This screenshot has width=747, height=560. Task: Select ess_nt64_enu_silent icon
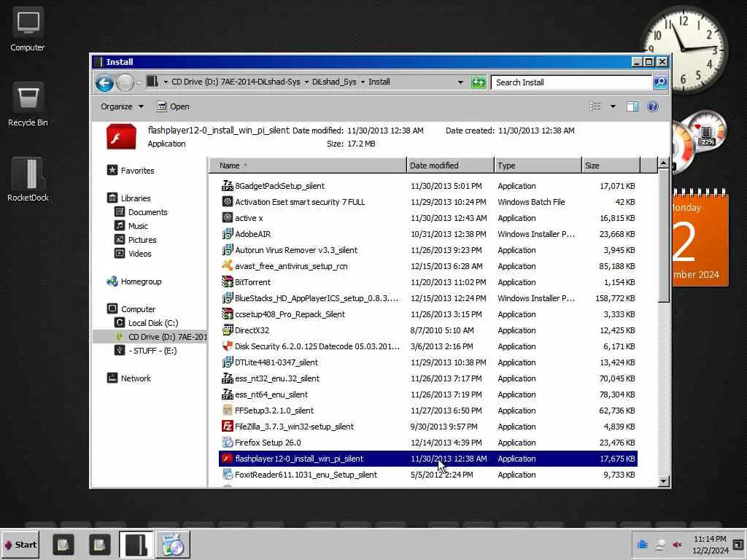coord(228,394)
